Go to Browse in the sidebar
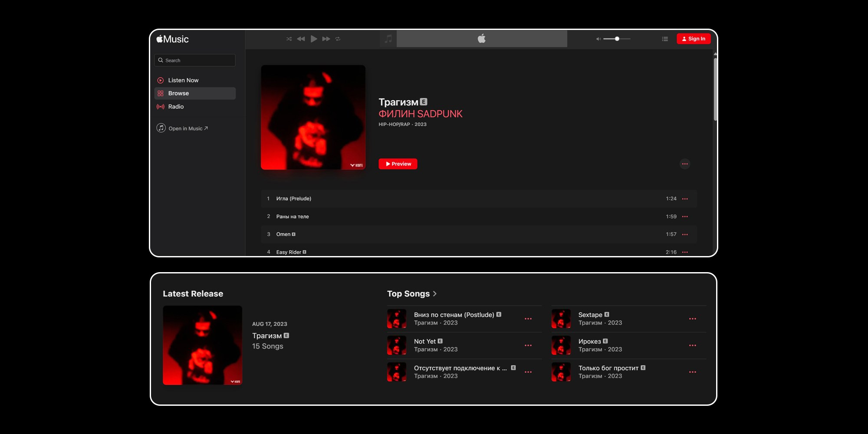This screenshot has height=434, width=868. click(x=178, y=93)
